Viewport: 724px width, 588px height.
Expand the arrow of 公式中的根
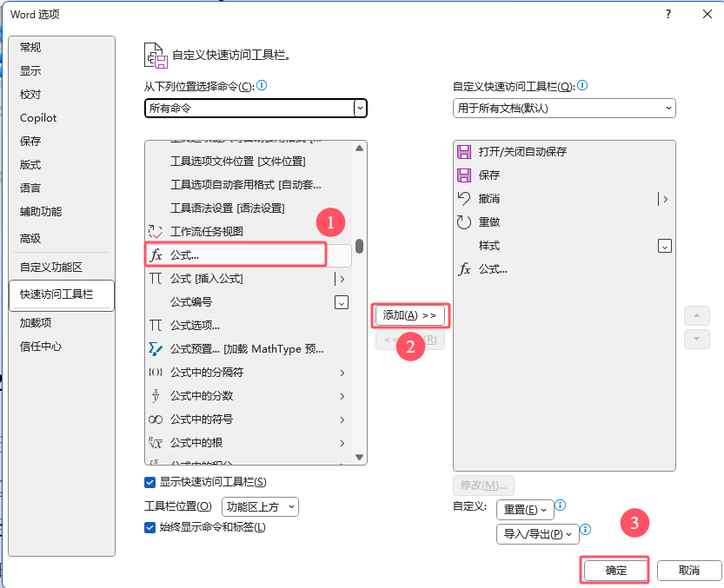tap(342, 443)
